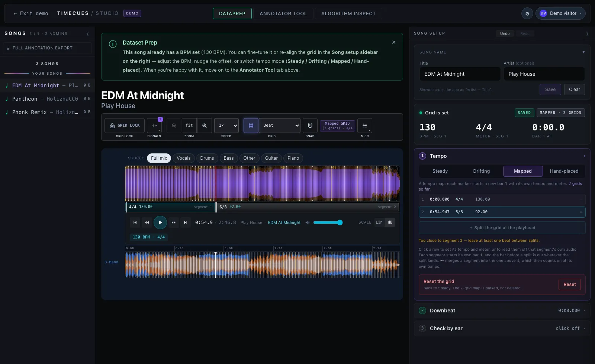Screen dimensions: 595x364
Task: Choose the Steady tempo mode
Action: point(440,171)
